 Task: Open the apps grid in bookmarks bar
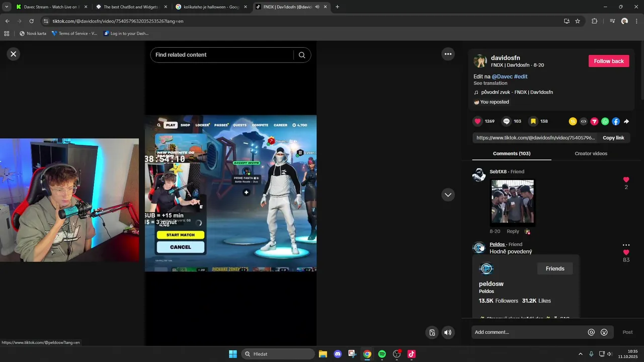(x=7, y=34)
